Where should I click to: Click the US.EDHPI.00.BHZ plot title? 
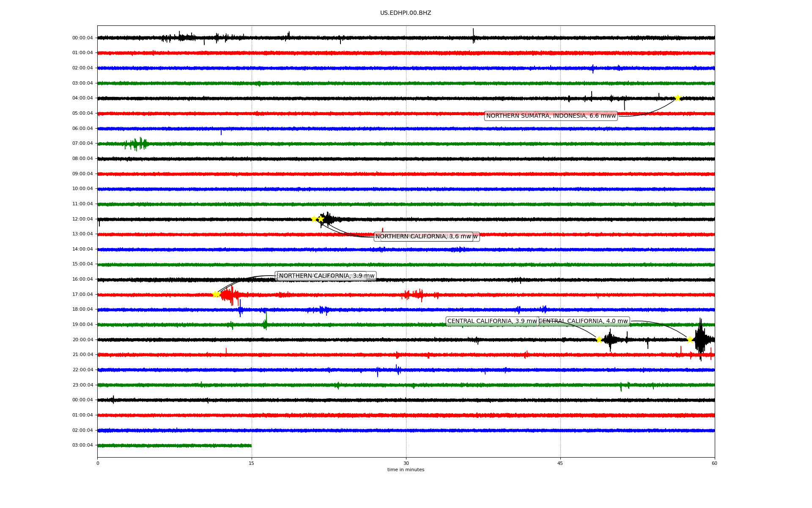pos(406,13)
